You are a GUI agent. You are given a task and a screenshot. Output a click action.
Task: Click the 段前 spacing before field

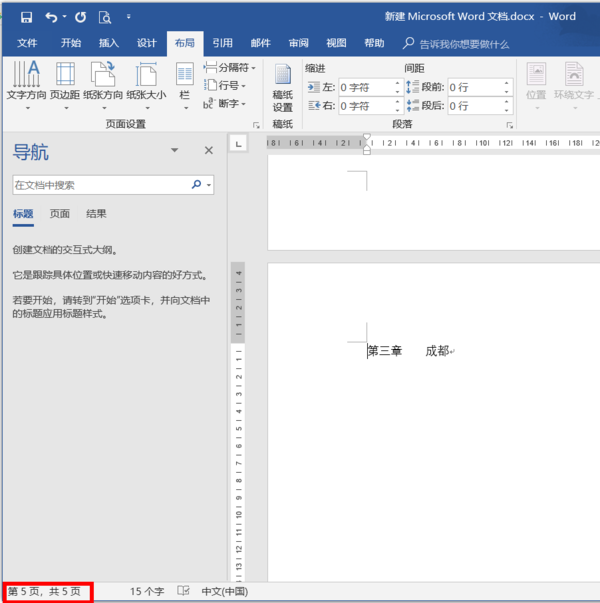point(476,88)
